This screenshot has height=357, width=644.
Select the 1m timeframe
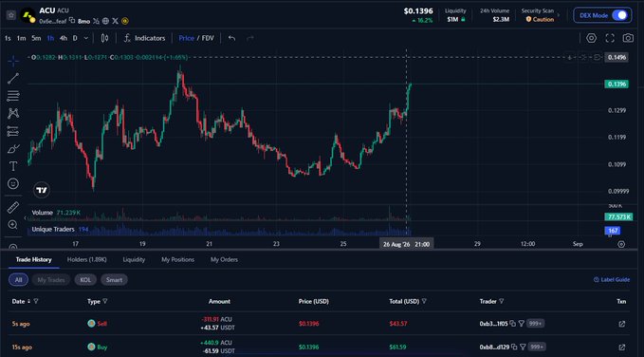click(22, 38)
